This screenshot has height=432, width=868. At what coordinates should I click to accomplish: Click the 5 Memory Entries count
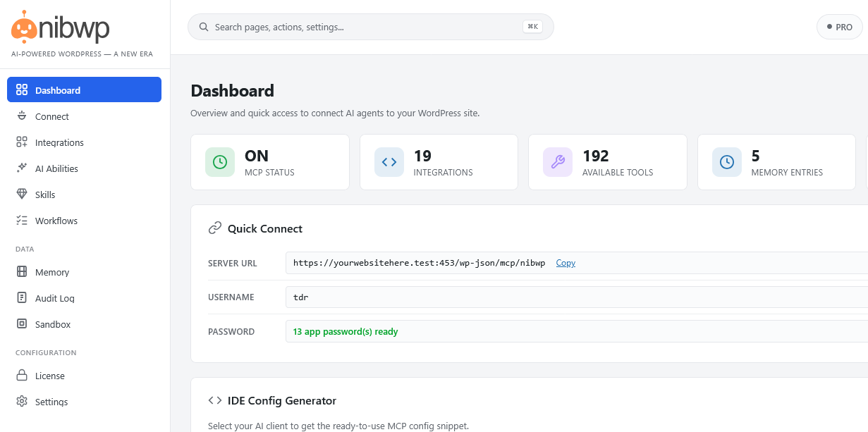[756, 156]
